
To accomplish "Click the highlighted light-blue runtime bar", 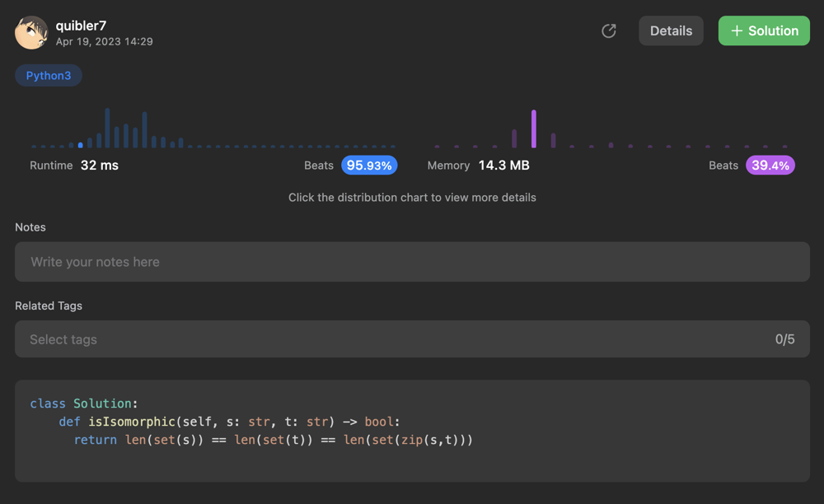I will point(80,145).
